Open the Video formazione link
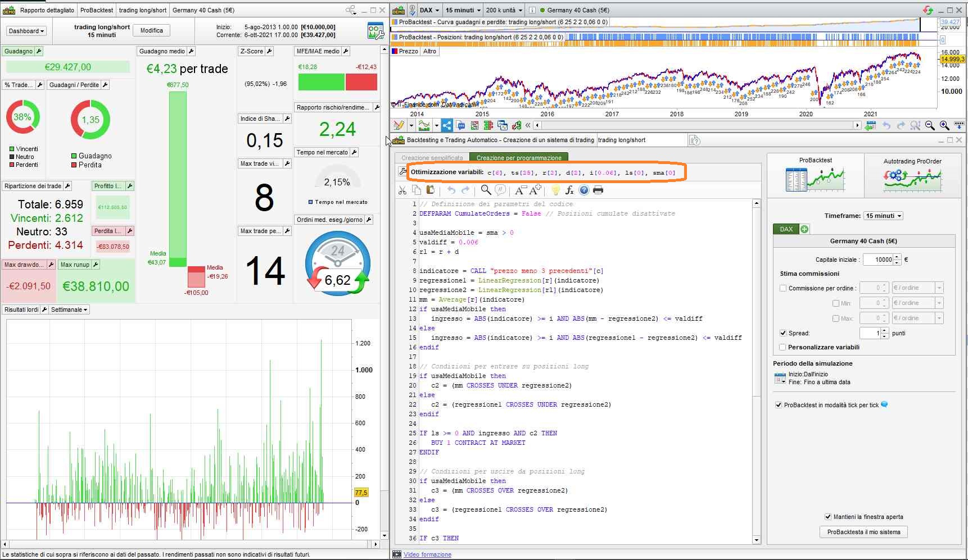968x560 pixels. tap(427, 554)
